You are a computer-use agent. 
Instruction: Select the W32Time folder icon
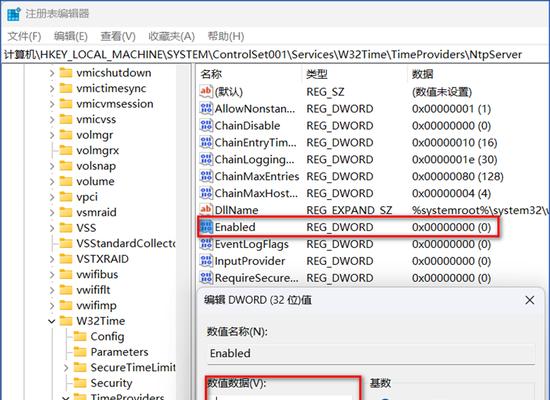[x=66, y=321]
